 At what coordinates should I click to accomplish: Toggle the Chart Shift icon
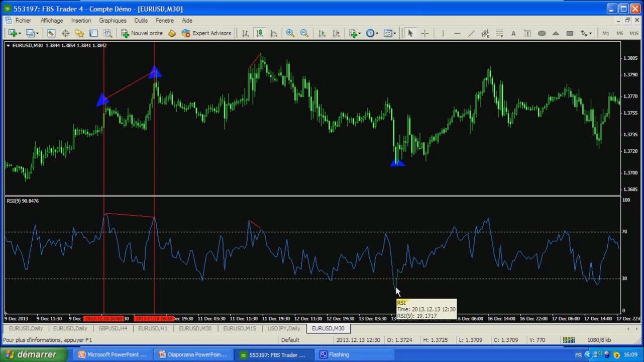(x=336, y=33)
